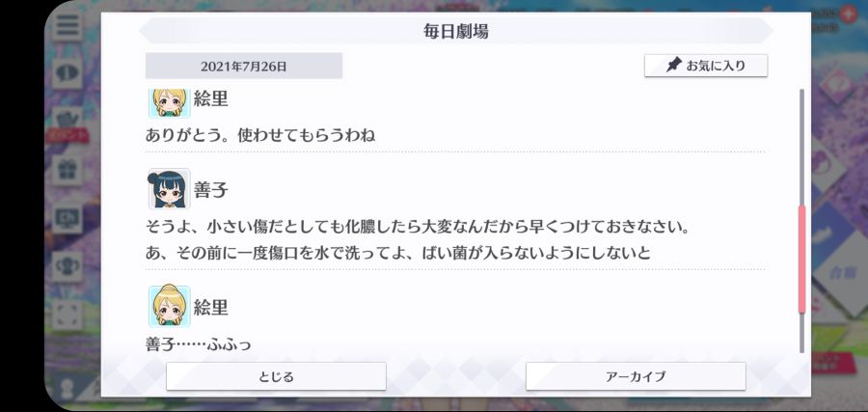This screenshot has height=412, width=868.
Task: Select the 2021年7月26日 date label
Action: coord(244,67)
